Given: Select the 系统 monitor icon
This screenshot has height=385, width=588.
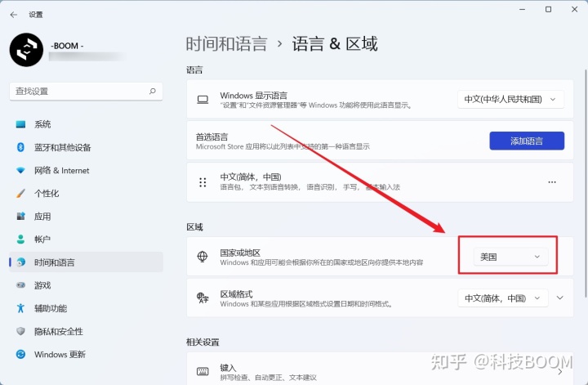Looking at the screenshot, I should pos(20,124).
